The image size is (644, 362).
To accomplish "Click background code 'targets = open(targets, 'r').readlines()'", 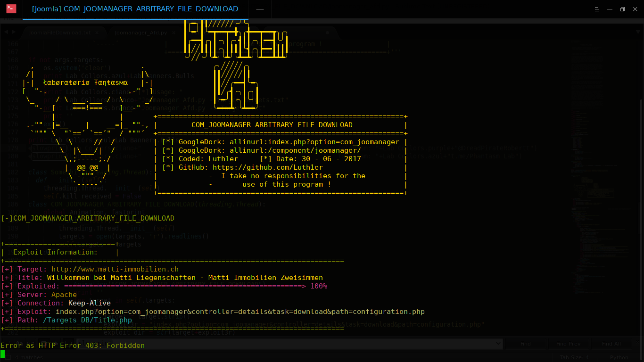I will click(x=133, y=236).
